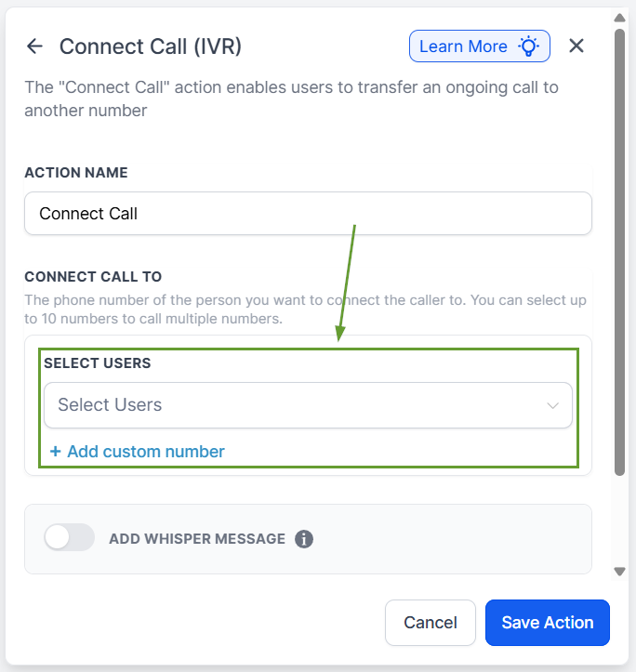Image resolution: width=636 pixels, height=672 pixels.
Task: Click the SELECT USERS heading label
Action: [98, 363]
